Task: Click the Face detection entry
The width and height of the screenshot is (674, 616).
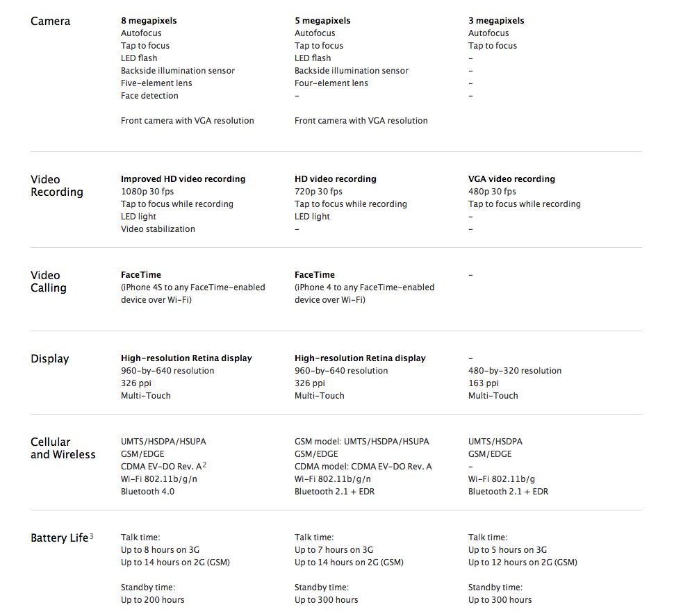Action: pyautogui.click(x=149, y=96)
